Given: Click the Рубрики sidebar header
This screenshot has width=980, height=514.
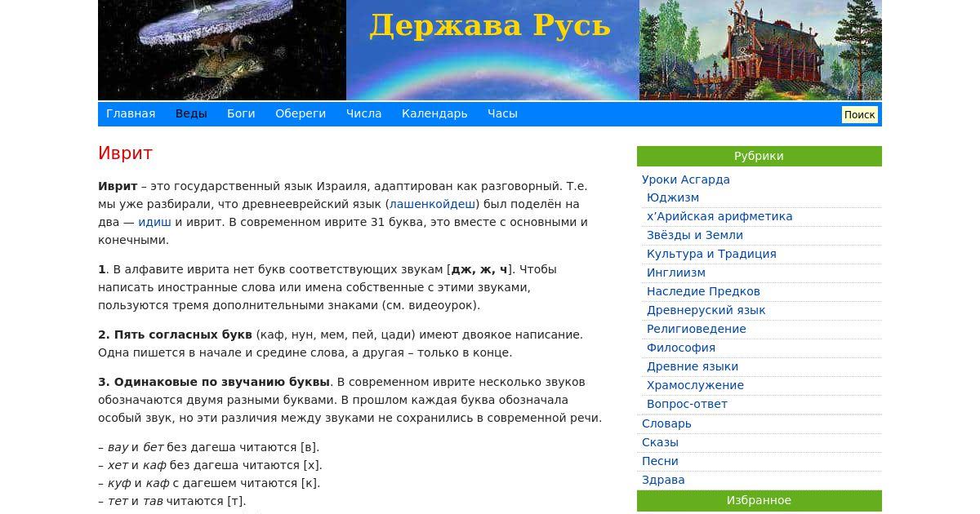Looking at the screenshot, I should point(759,156).
